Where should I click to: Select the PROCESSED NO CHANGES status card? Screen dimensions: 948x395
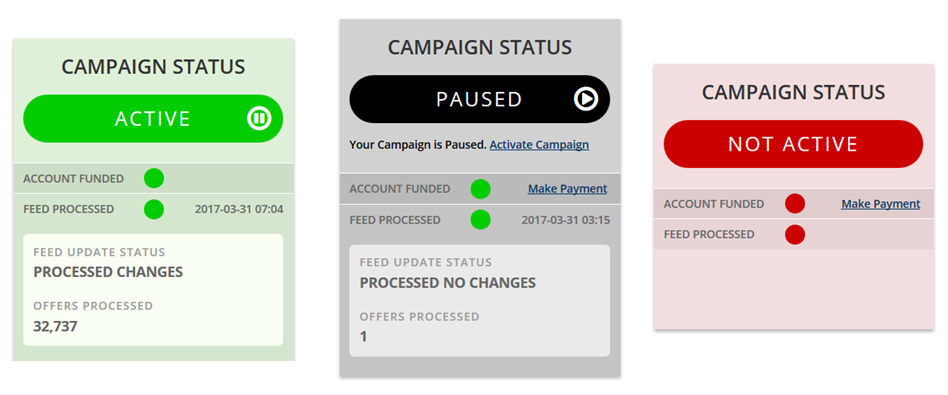coord(479,301)
